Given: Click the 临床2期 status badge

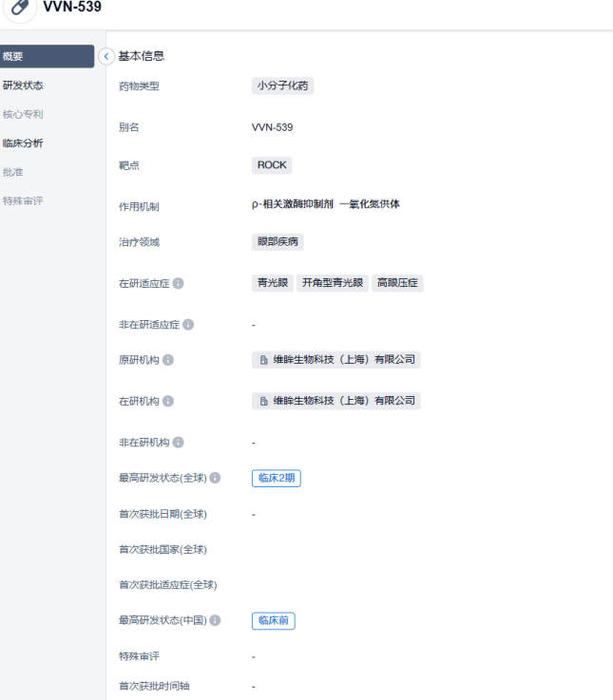Looking at the screenshot, I should [277, 479].
